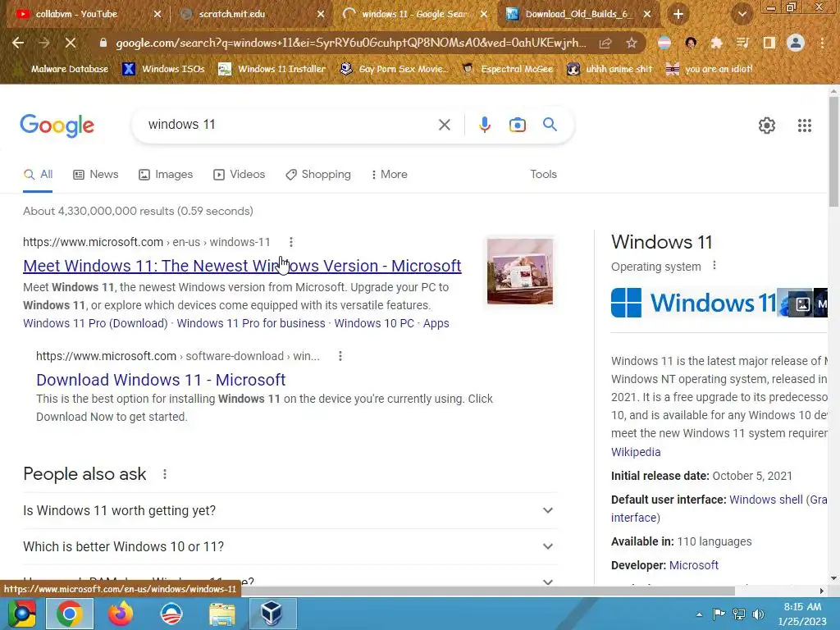Open the search Tools options

coord(543,175)
